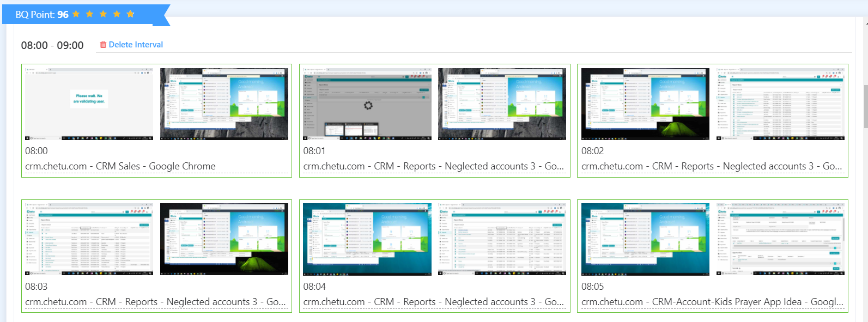Open the report table screenshot at 08:03

(x=89, y=239)
